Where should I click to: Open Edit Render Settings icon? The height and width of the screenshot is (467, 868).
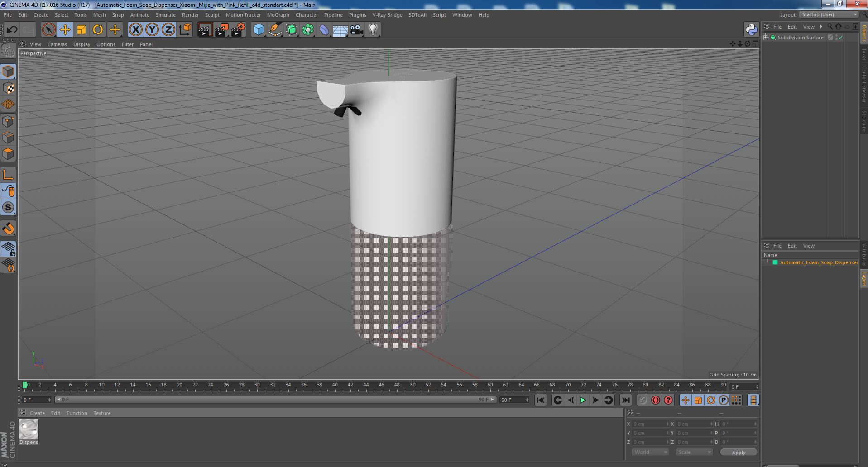coord(238,30)
